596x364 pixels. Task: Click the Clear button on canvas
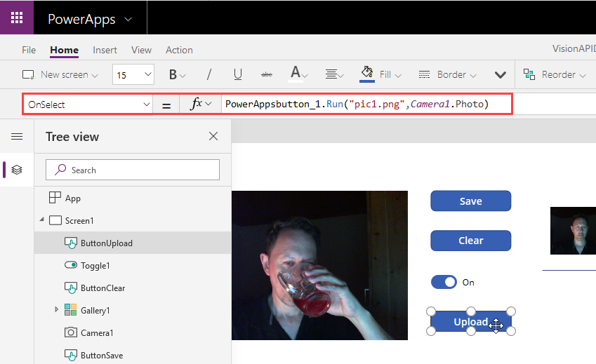click(x=470, y=241)
